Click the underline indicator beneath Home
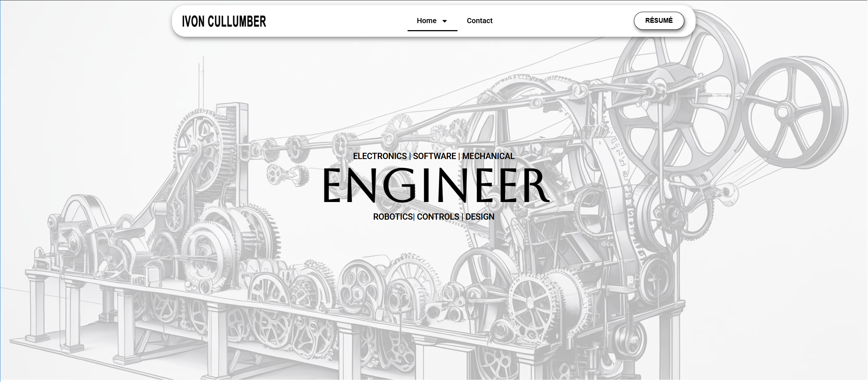Image resolution: width=868 pixels, height=382 pixels. (432, 30)
